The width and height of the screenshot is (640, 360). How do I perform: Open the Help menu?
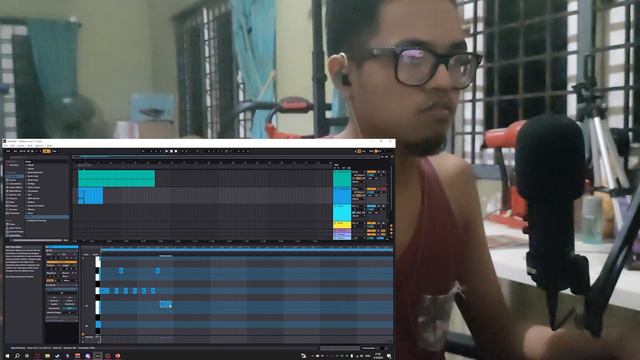tap(49, 145)
